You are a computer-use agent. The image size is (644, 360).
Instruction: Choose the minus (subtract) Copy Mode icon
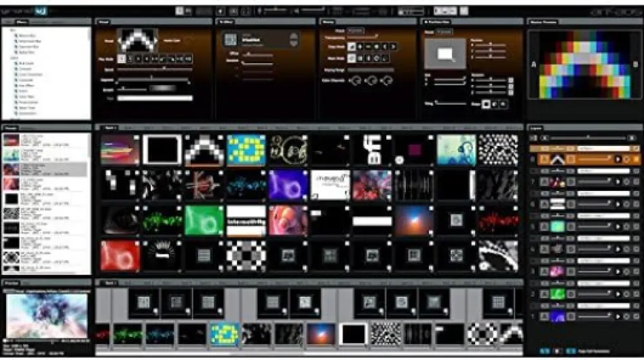[368, 47]
